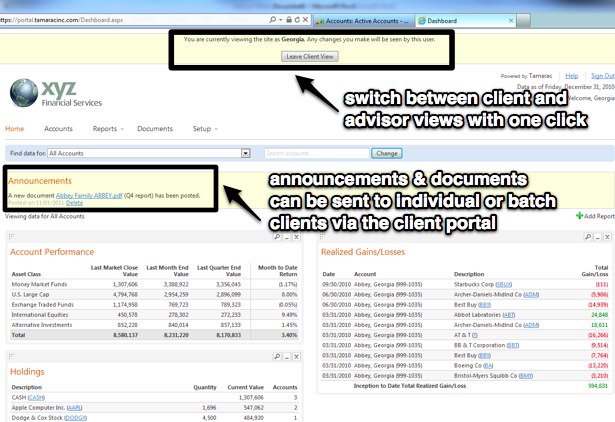Viewport: 615px width, 422px height.
Task: Click search icon on Realized Gains/Losses panel
Action: click(588, 237)
